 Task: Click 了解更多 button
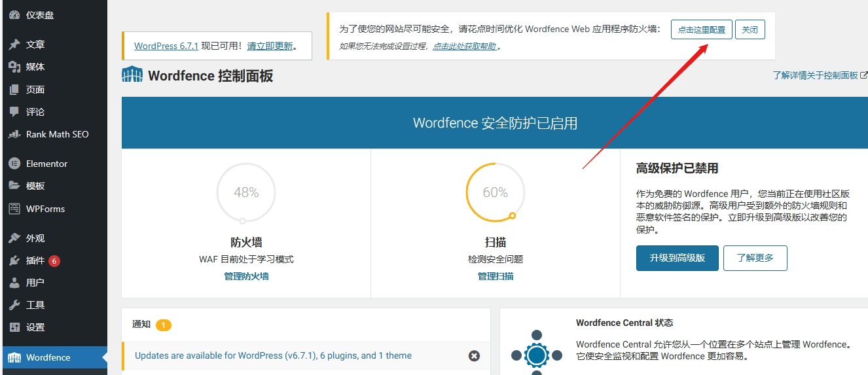coord(755,258)
